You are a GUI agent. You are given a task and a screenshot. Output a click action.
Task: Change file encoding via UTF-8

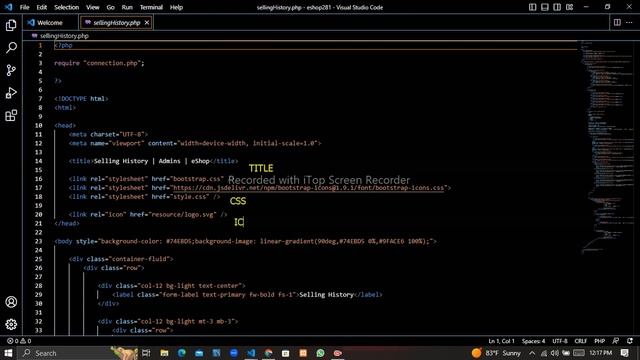coord(560,341)
